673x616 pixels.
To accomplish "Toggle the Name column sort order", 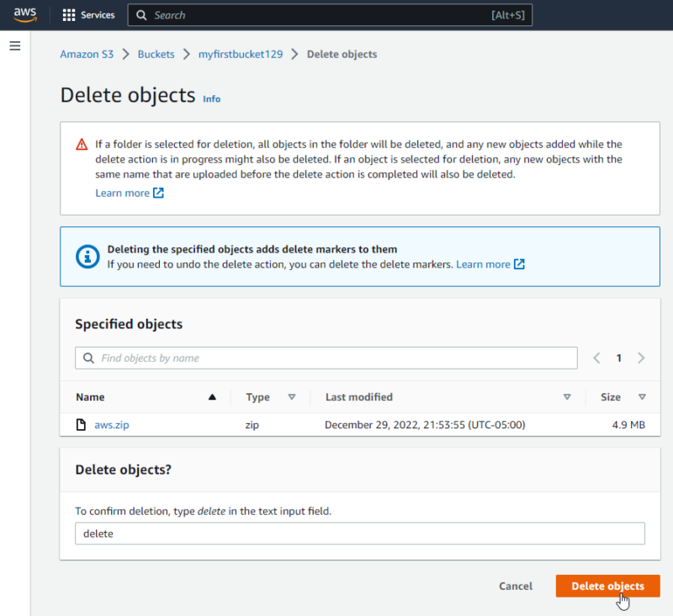I will (212, 396).
